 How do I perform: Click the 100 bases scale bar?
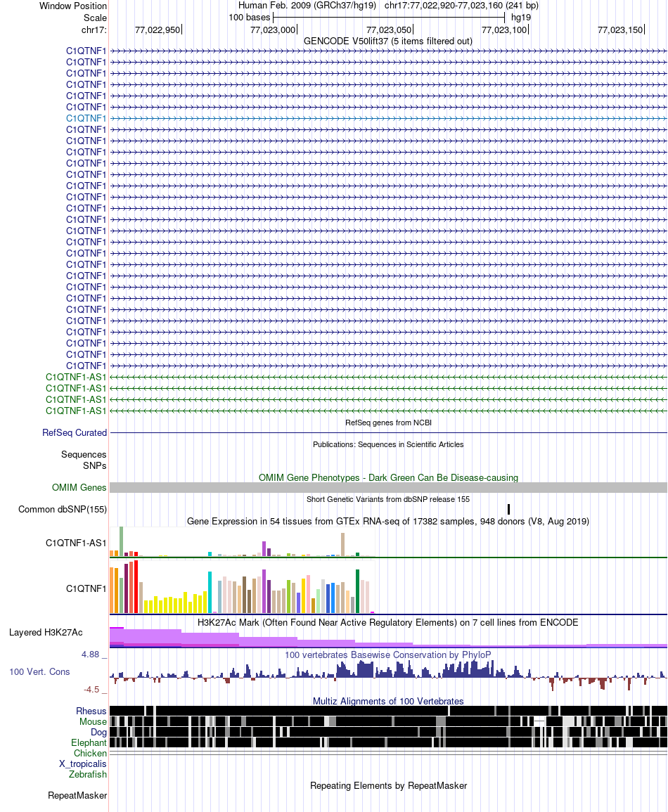pos(388,17)
